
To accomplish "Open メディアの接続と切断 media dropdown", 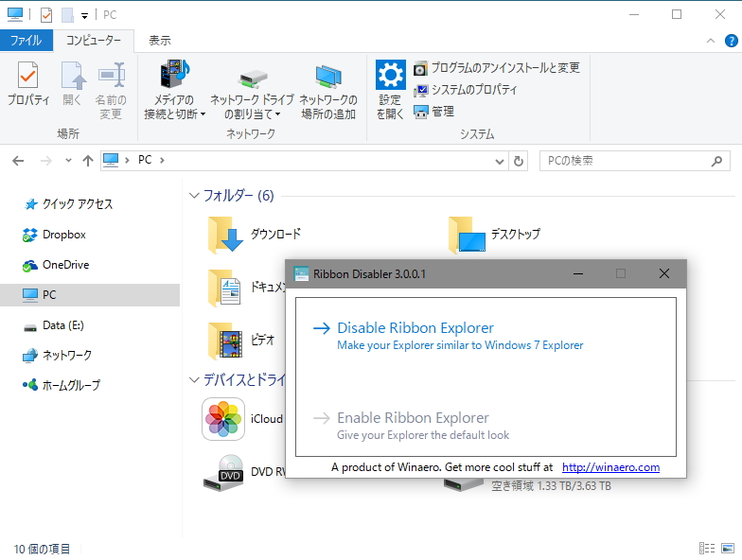I will [x=174, y=91].
